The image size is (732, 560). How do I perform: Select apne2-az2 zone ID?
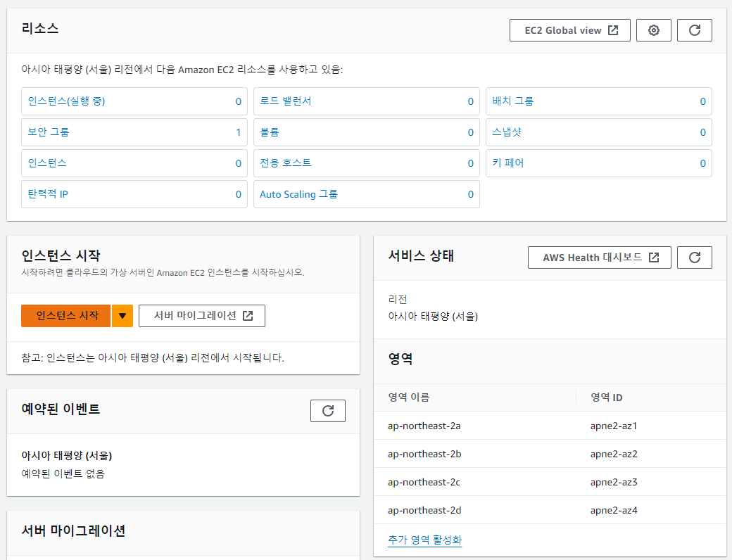coord(614,454)
